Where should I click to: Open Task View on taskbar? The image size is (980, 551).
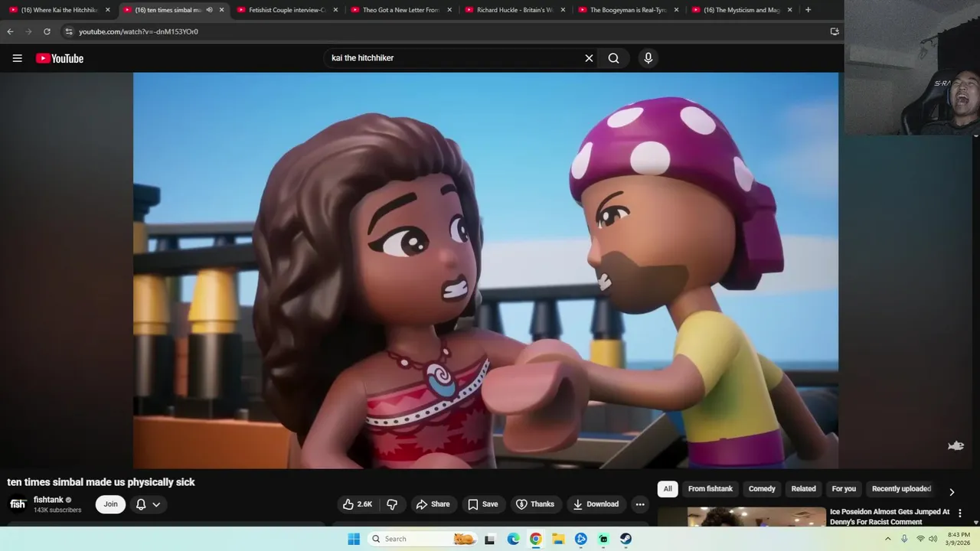coord(490,539)
